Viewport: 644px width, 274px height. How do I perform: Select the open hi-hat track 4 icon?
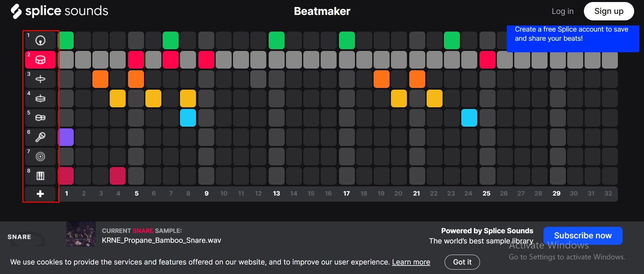click(40, 98)
